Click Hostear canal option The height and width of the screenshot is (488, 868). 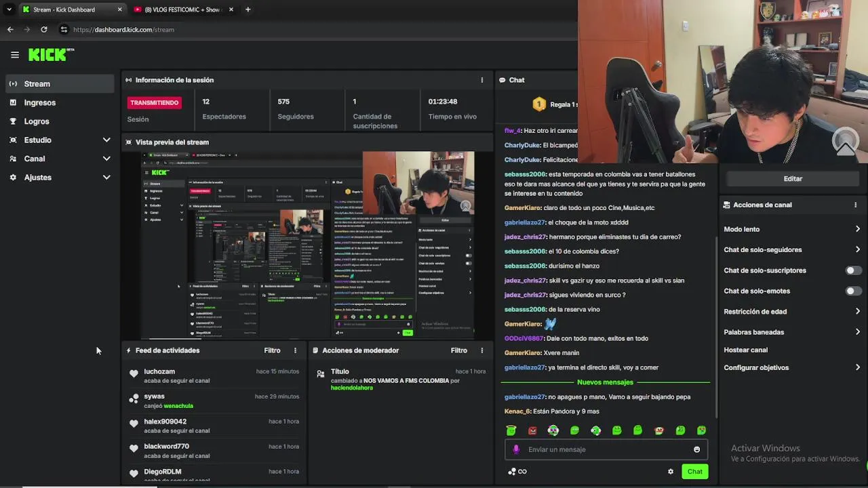point(745,350)
